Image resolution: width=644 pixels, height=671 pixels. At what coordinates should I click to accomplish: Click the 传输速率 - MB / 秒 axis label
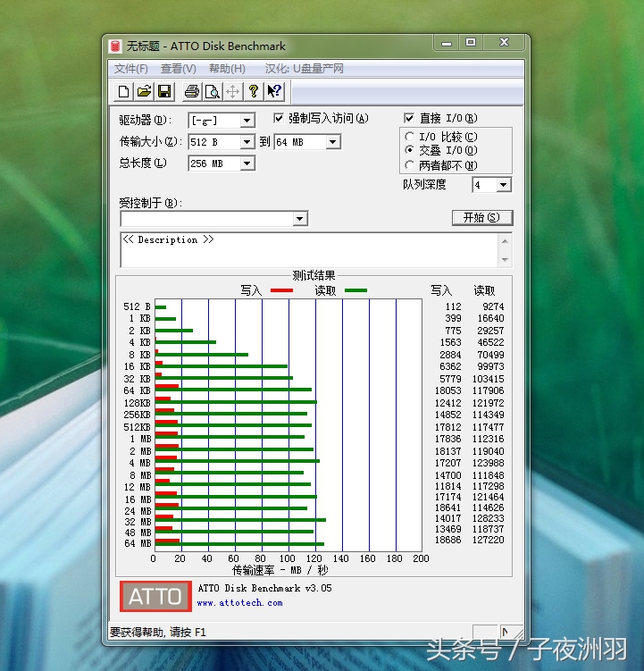pos(280,570)
